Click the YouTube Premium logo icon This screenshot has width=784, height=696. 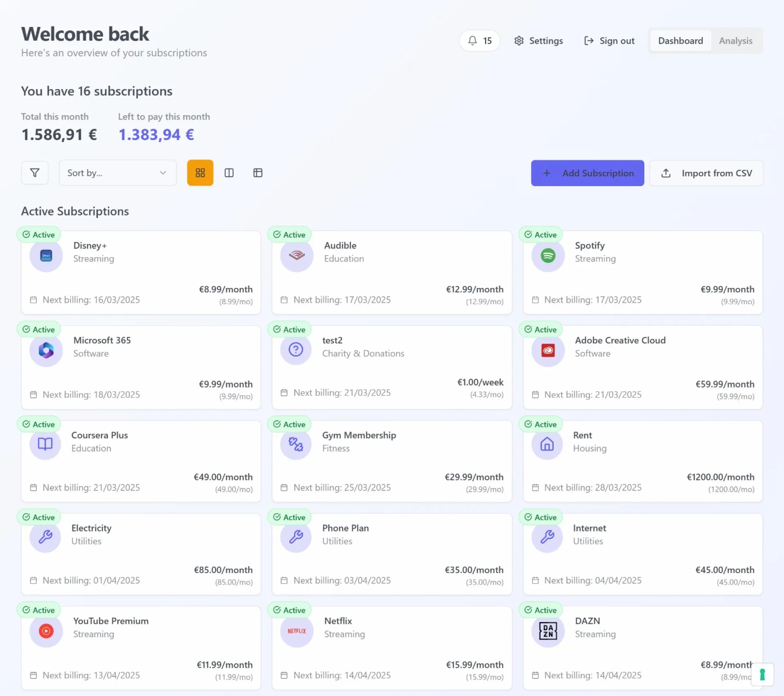pos(46,631)
